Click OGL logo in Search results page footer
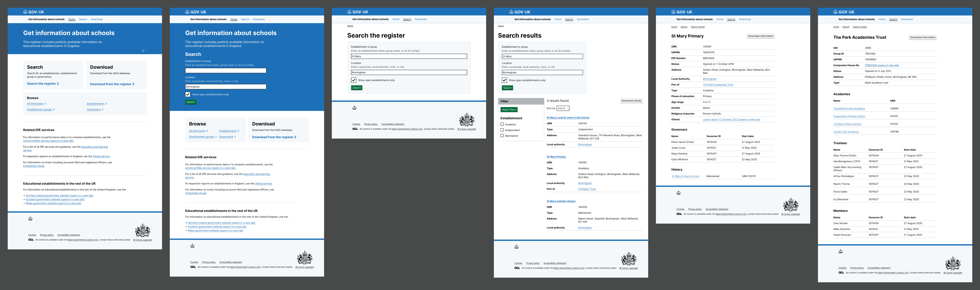Image resolution: width=980 pixels, height=290 pixels. pyautogui.click(x=517, y=268)
